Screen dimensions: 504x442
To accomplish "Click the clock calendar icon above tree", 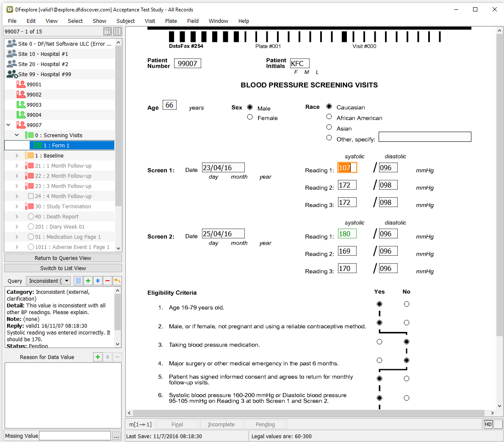I will point(108,31).
